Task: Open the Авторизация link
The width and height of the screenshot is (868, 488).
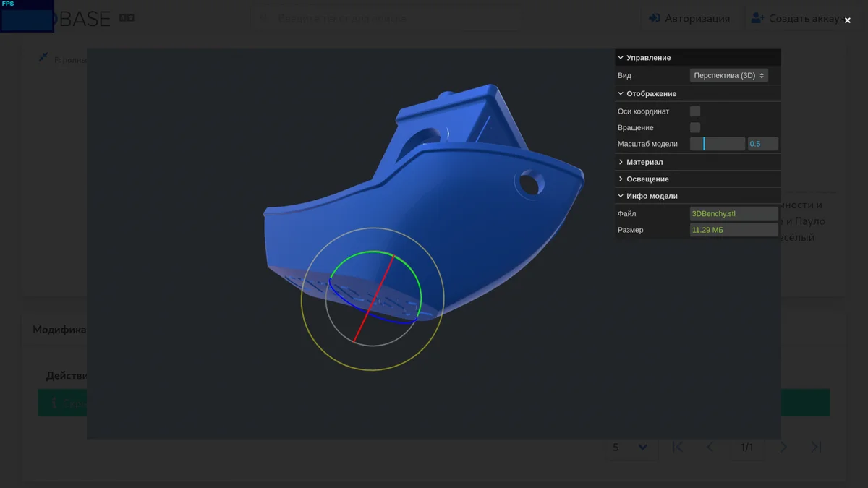Action: [689, 18]
